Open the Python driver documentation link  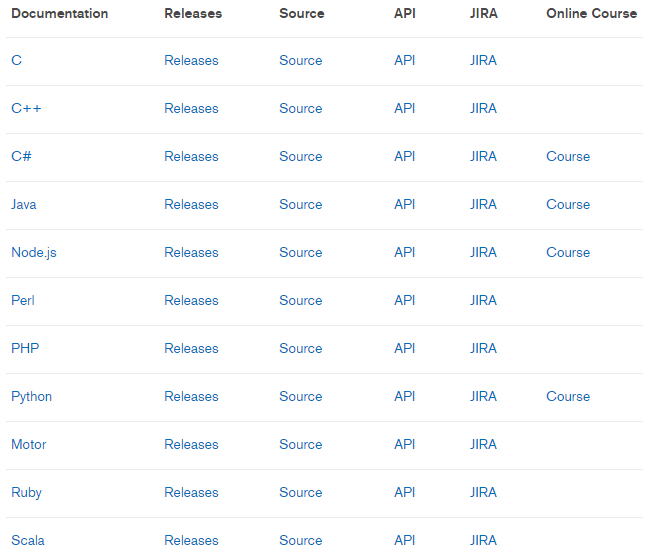tap(32, 397)
